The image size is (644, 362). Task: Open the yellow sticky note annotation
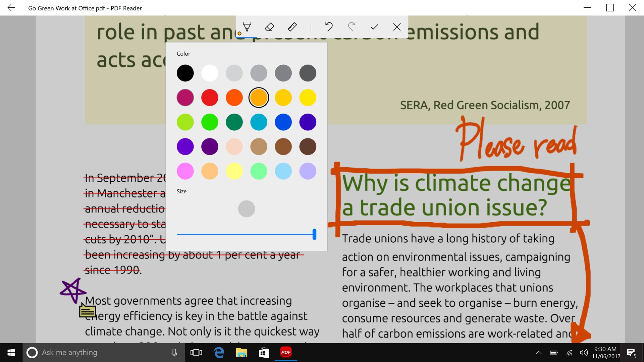pos(88,311)
